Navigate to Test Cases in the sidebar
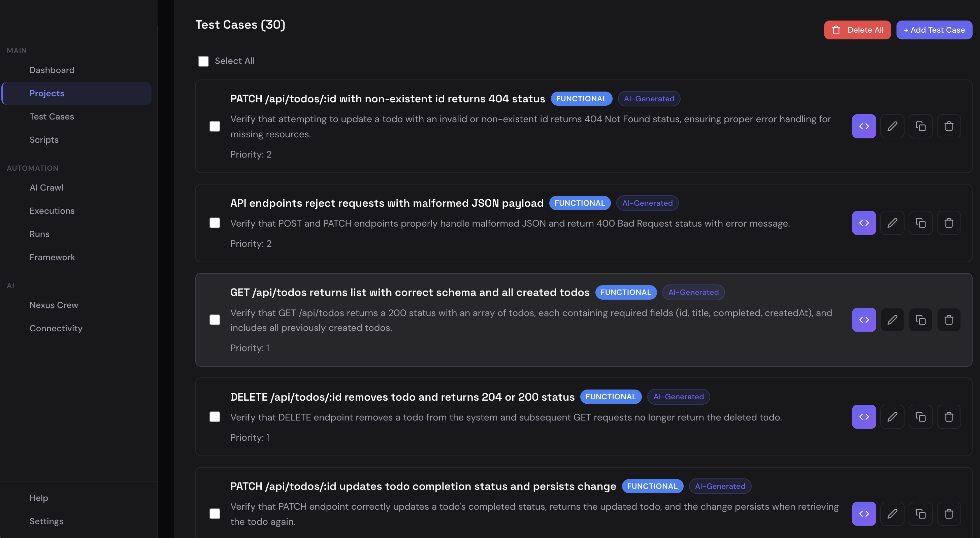 pos(52,116)
